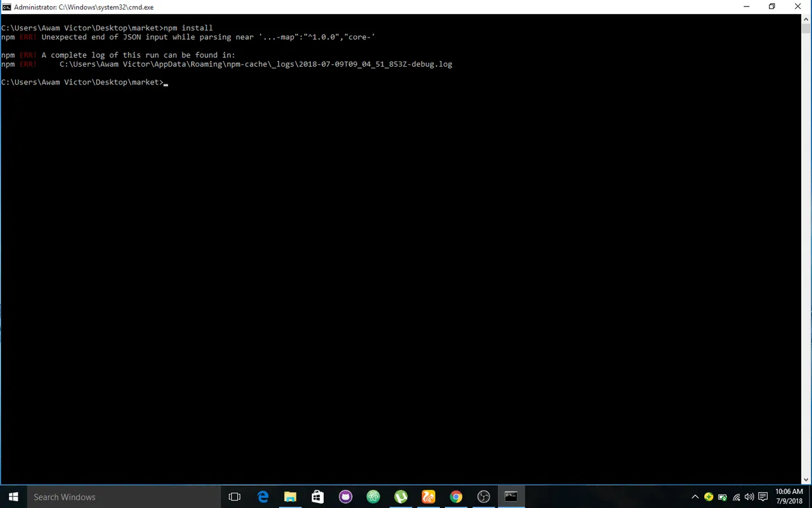Click the 'Unexpected end of JSON input' error line
This screenshot has width=812, height=508.
188,37
